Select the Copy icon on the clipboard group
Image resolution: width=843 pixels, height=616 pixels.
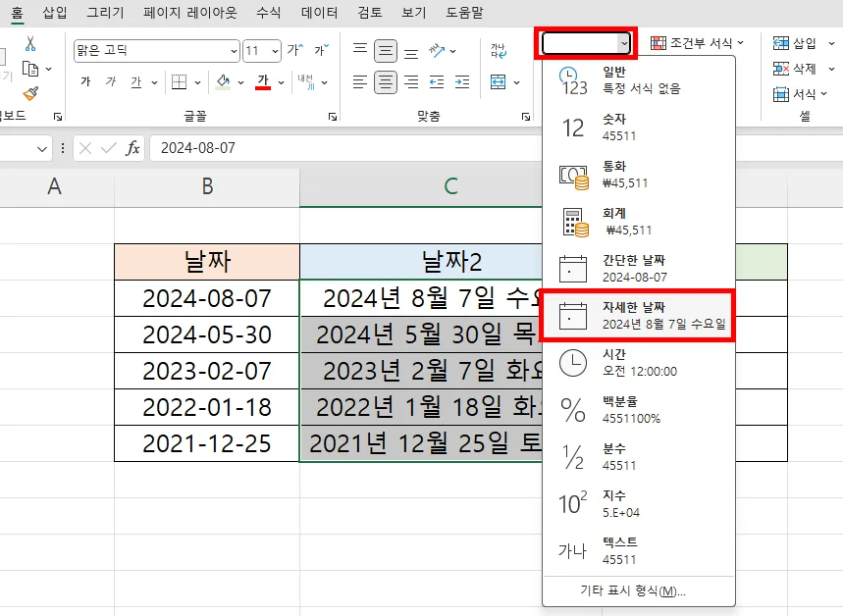29,69
